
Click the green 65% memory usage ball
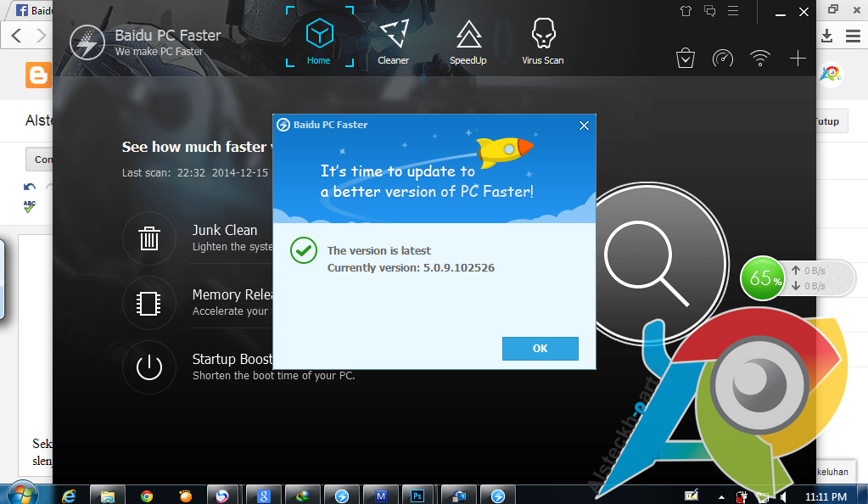tap(762, 278)
